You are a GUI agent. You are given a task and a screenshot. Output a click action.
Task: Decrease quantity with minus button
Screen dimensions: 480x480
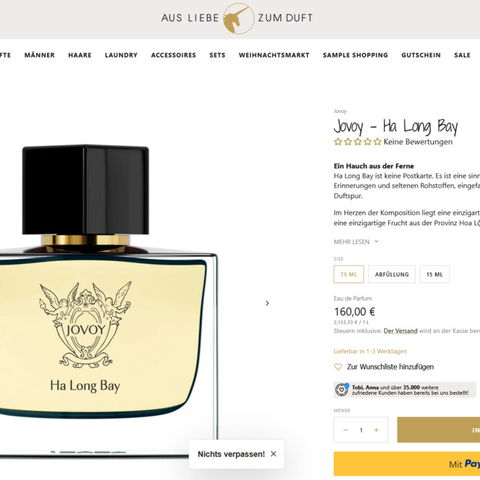[x=346, y=430]
